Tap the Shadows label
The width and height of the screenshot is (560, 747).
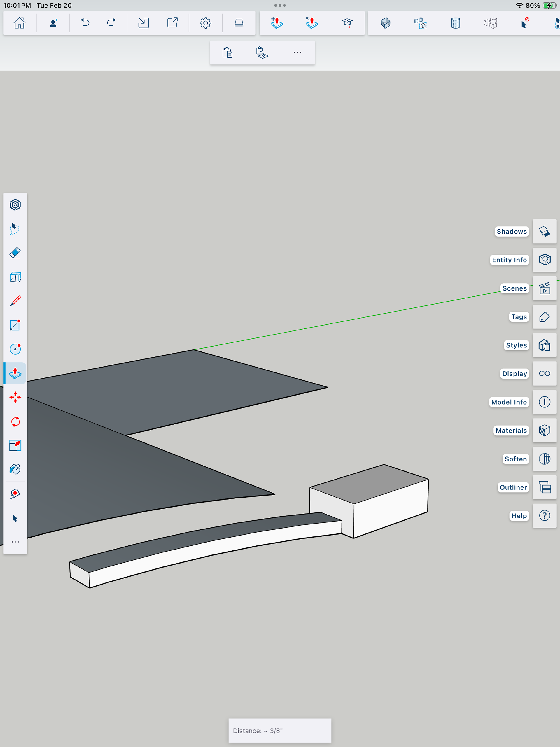coord(512,231)
